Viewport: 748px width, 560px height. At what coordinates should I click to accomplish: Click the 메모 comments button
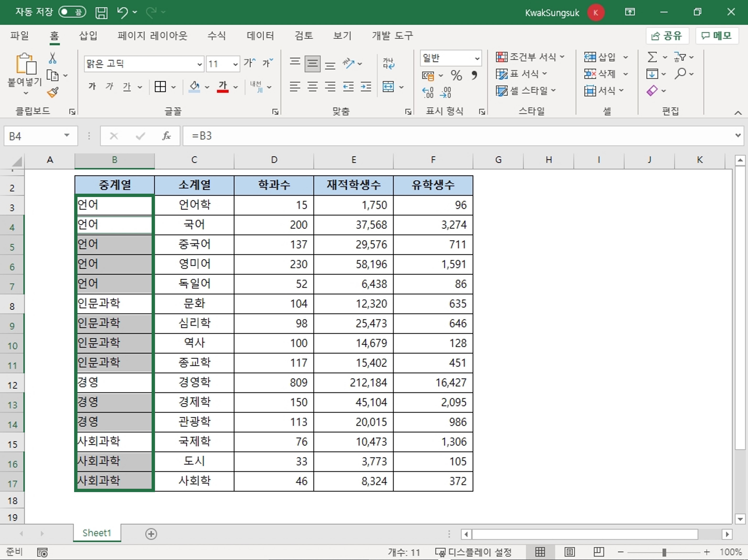tap(716, 35)
